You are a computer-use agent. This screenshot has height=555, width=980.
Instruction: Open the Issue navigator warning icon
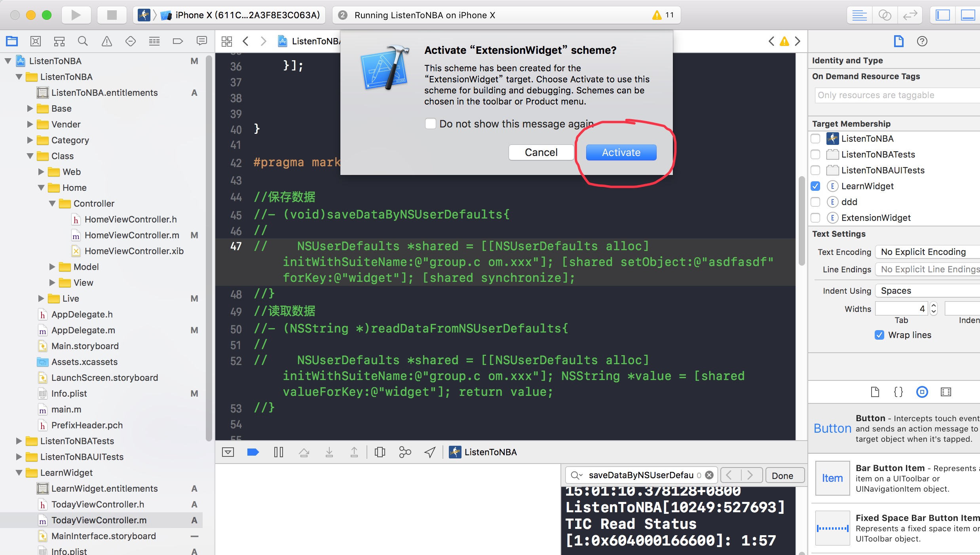click(106, 41)
